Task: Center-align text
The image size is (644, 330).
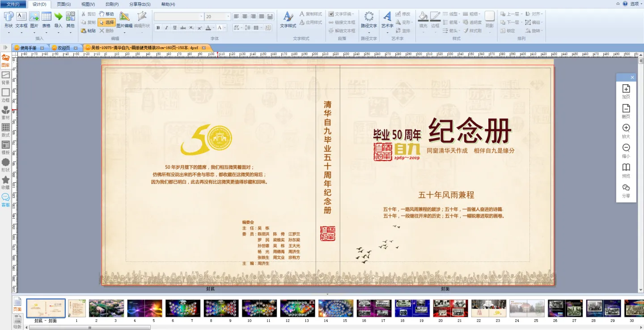Action: pyautogui.click(x=245, y=17)
